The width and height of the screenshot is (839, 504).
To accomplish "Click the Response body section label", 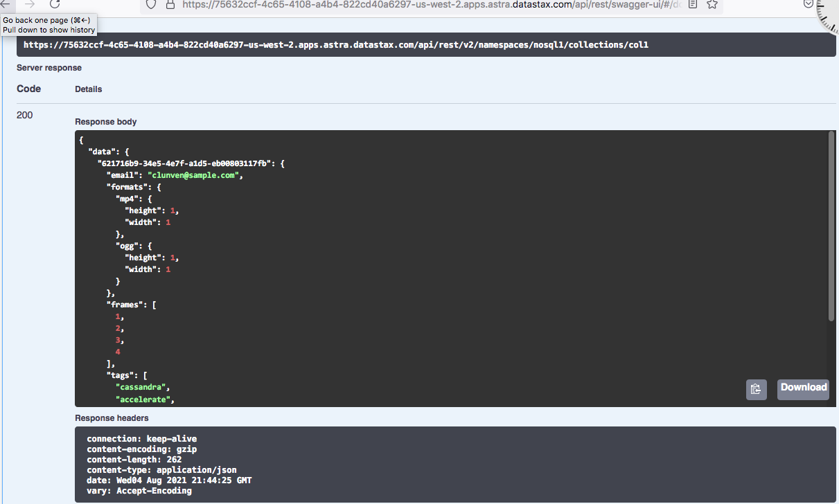I will point(105,121).
